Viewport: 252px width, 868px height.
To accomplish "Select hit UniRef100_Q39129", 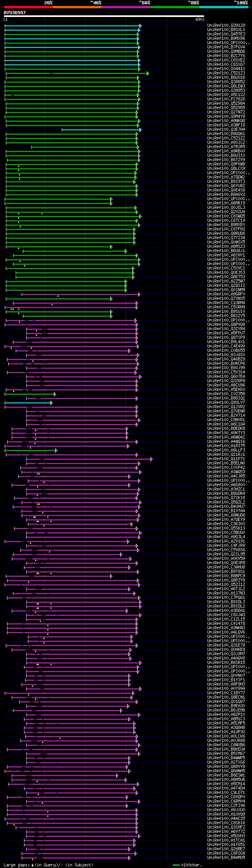I will pyautogui.click(x=226, y=26).
